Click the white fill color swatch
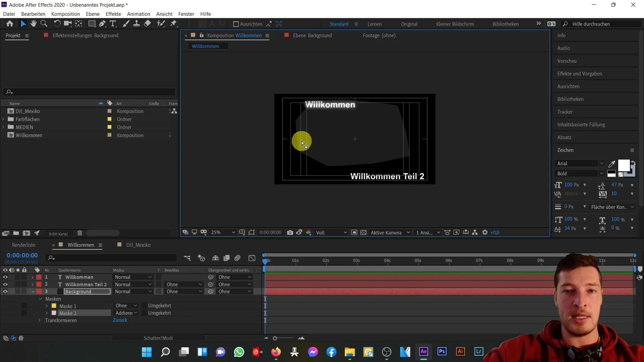This screenshot has height=362, width=644. pyautogui.click(x=623, y=165)
